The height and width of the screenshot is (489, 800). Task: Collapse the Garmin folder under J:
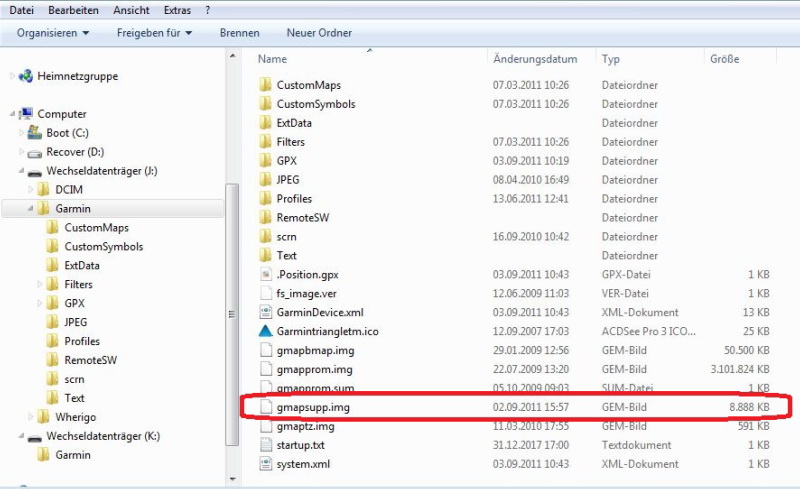tap(31, 208)
